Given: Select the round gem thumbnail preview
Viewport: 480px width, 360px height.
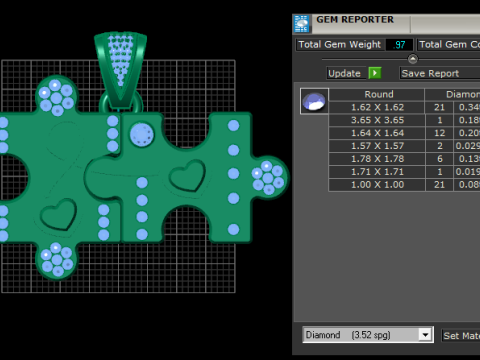Looking at the screenshot, I should pos(314,101).
